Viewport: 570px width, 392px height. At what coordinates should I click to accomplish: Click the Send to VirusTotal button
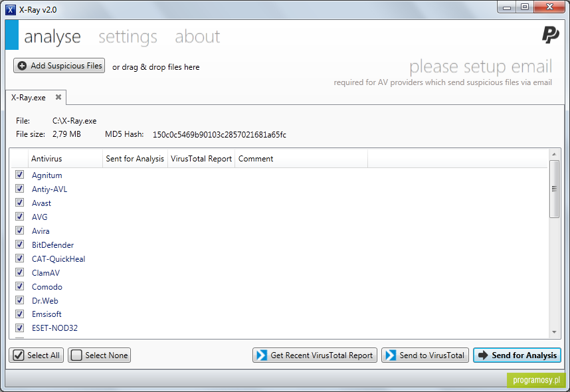click(425, 355)
